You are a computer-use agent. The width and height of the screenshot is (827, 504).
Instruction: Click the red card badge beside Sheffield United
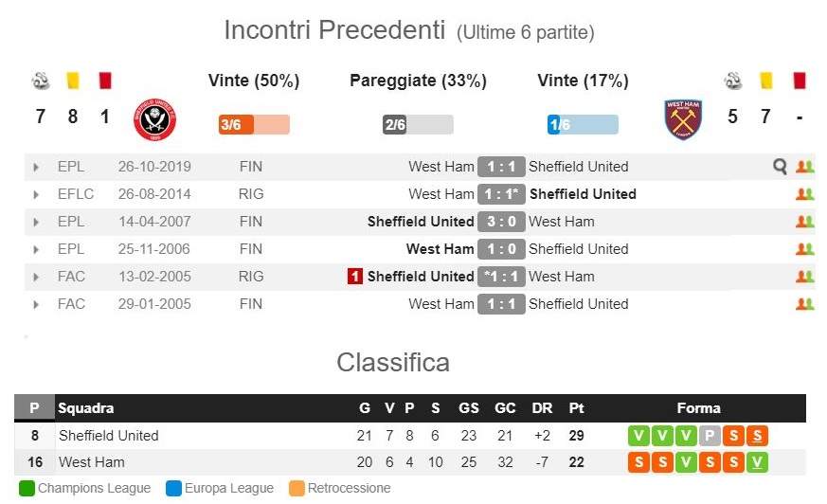tap(355, 277)
